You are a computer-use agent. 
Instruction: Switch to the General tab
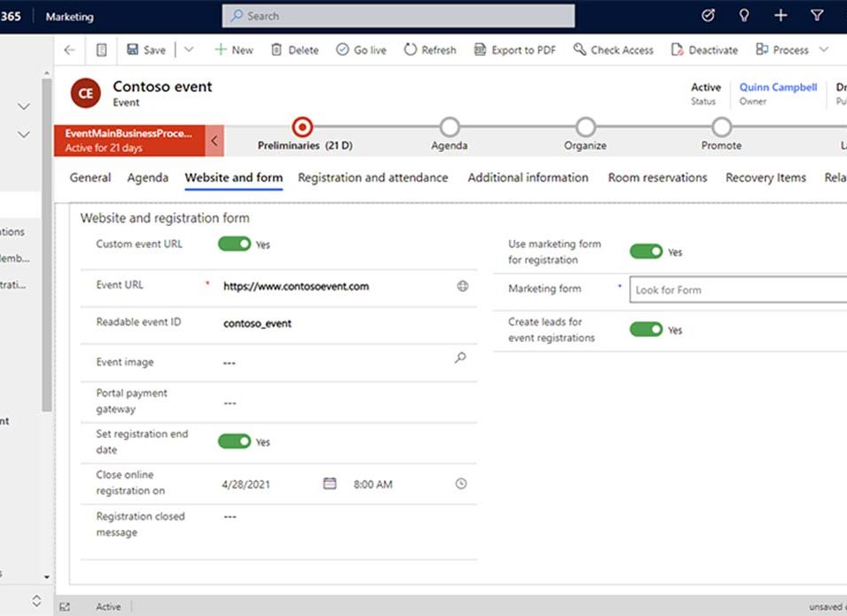pyautogui.click(x=90, y=177)
